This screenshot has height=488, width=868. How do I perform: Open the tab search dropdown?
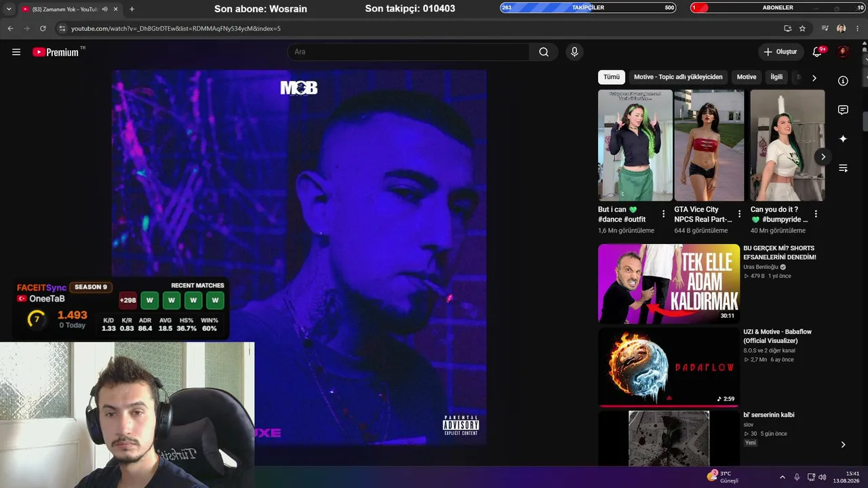click(x=9, y=9)
